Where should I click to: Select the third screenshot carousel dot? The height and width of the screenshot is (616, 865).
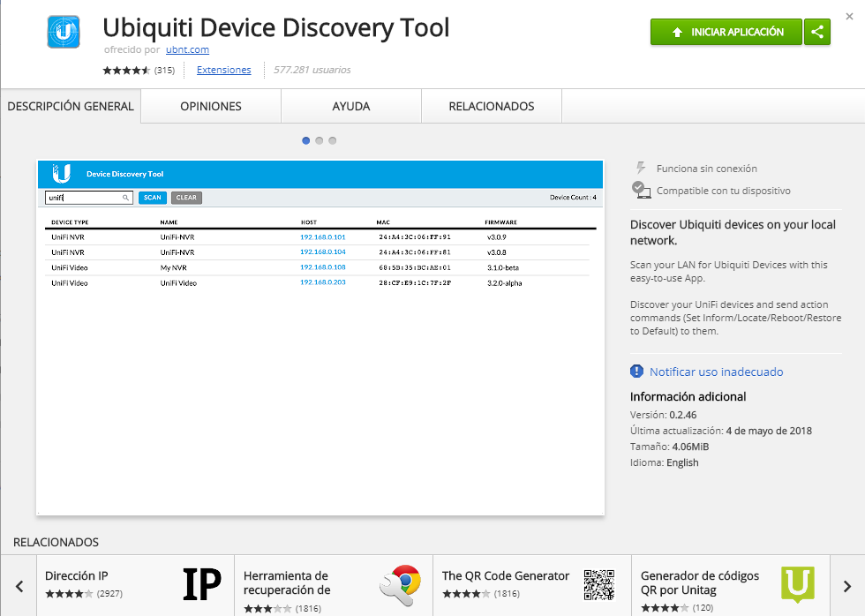tap(333, 140)
